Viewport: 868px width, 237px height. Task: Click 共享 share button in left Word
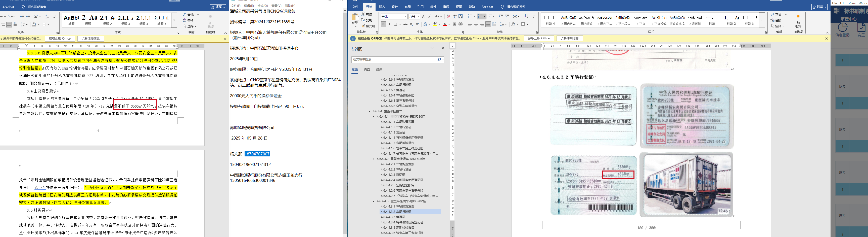[x=218, y=7]
